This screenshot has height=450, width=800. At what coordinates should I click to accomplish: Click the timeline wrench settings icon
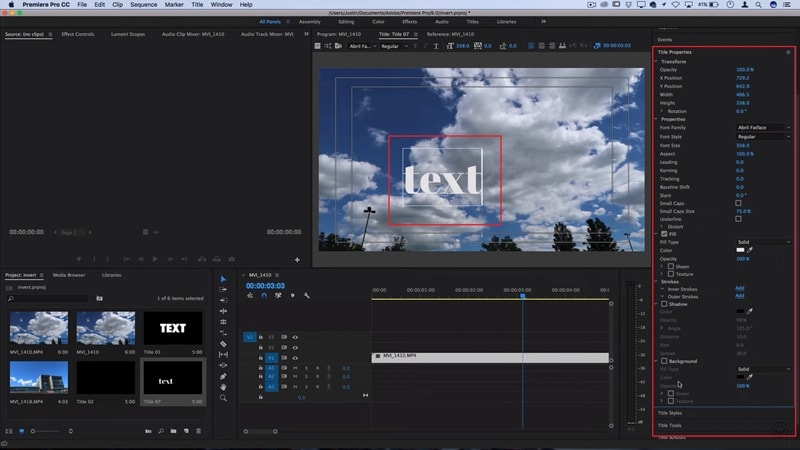[x=307, y=295]
